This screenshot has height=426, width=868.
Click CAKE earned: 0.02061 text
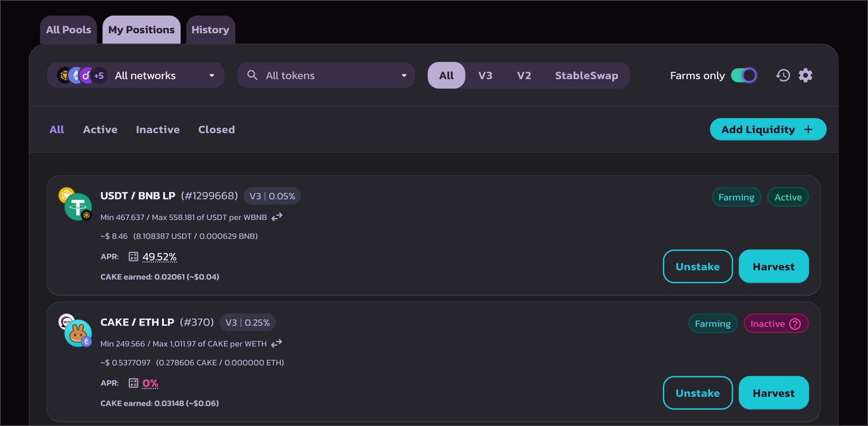160,277
